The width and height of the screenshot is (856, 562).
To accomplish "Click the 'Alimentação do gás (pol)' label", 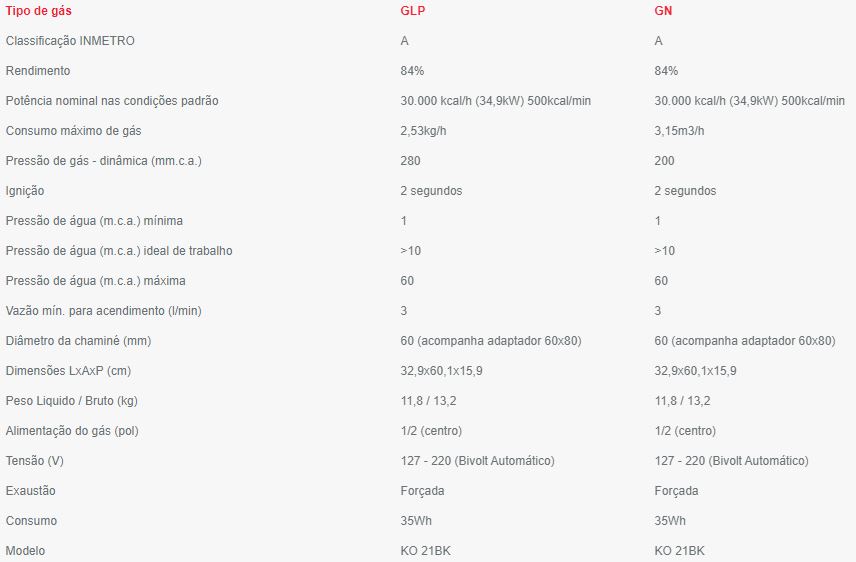I will coord(73,431).
